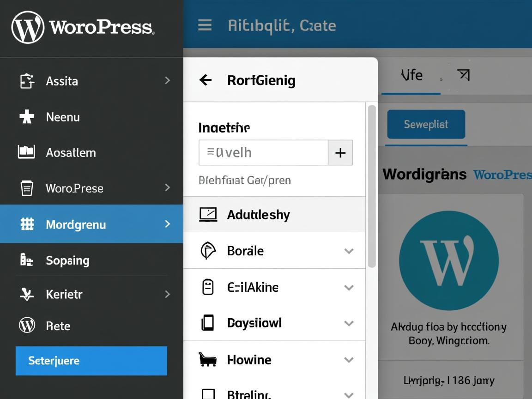The image size is (532, 399).
Task: Open the Kerietr submenu arrow
Action: [167, 294]
